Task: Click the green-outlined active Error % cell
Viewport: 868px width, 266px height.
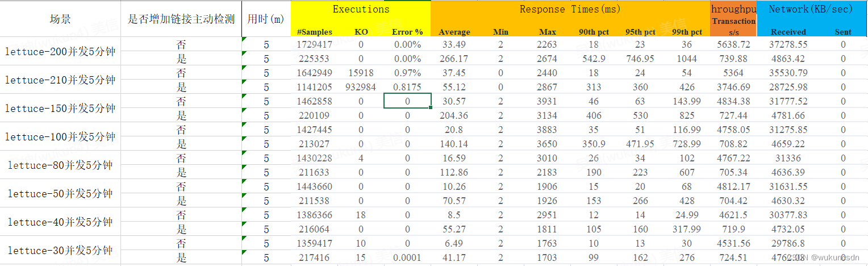Action: pyautogui.click(x=407, y=101)
